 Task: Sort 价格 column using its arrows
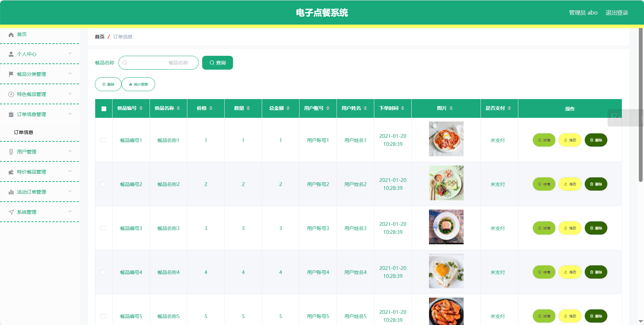click(x=211, y=108)
